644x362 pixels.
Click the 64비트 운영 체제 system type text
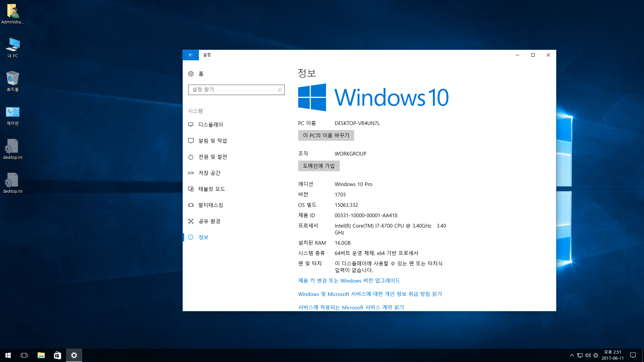click(x=376, y=253)
